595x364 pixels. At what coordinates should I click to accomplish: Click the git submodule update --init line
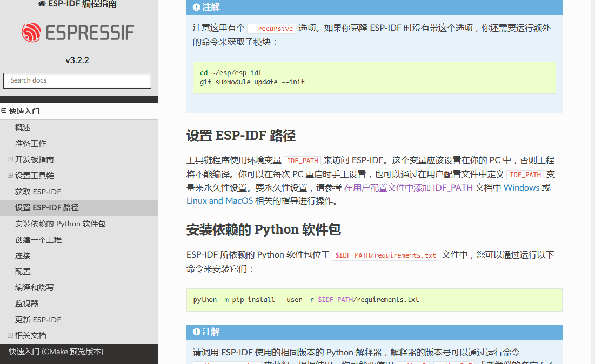[252, 82]
